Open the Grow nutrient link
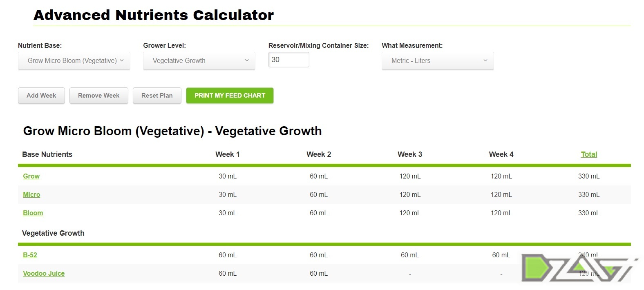 click(x=31, y=176)
